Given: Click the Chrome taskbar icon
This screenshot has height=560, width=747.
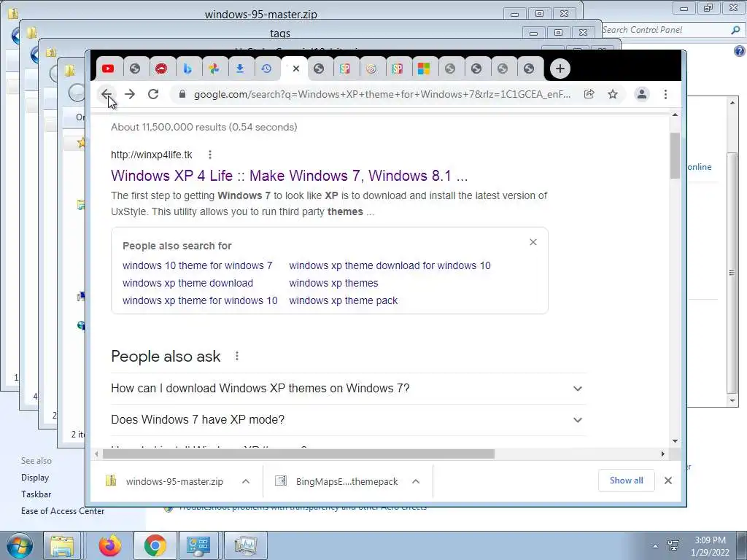Looking at the screenshot, I should [155, 545].
